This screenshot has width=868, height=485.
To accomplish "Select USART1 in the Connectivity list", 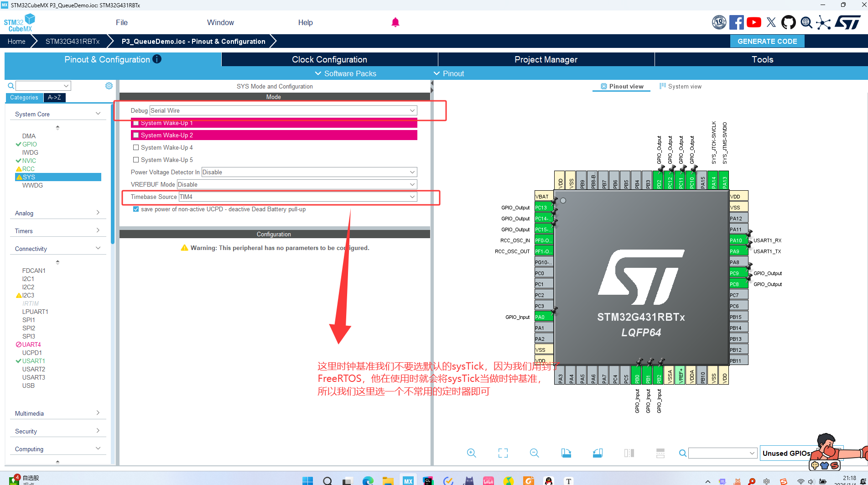I will click(x=33, y=361).
